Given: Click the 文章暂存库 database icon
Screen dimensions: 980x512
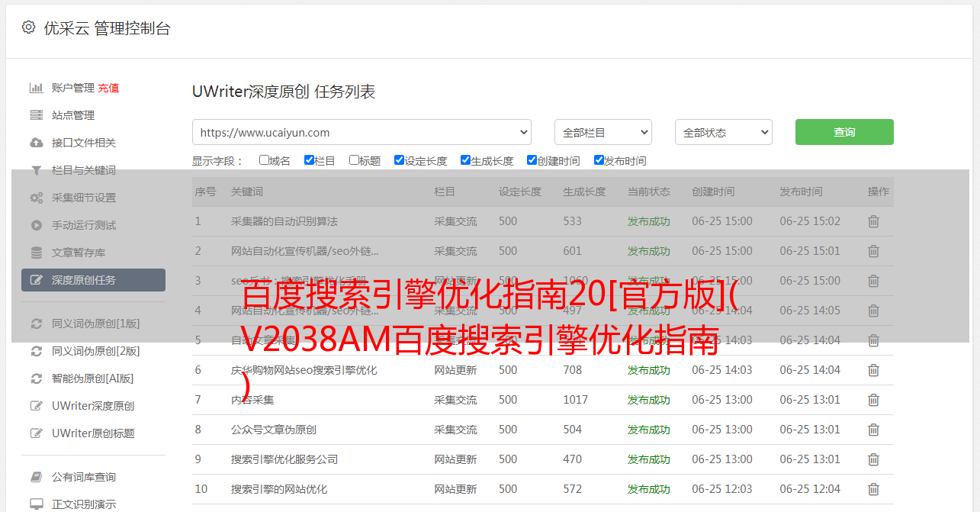Looking at the screenshot, I should 36,253.
